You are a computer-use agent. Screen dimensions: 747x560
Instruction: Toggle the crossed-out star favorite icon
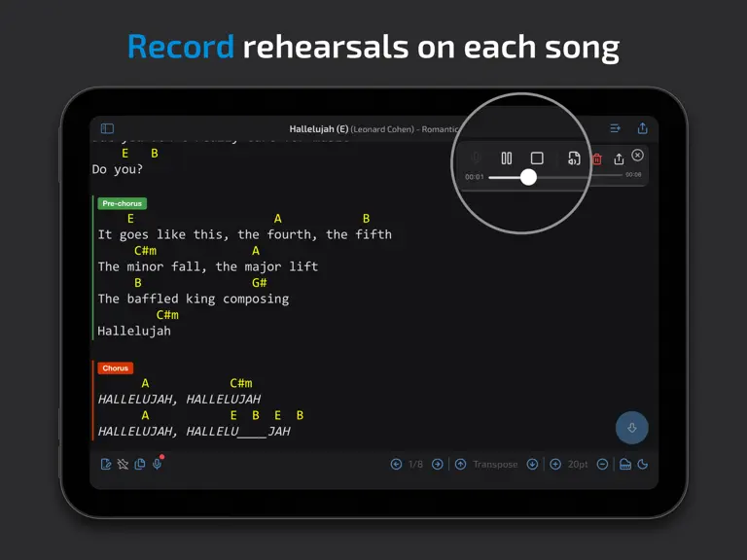123,464
